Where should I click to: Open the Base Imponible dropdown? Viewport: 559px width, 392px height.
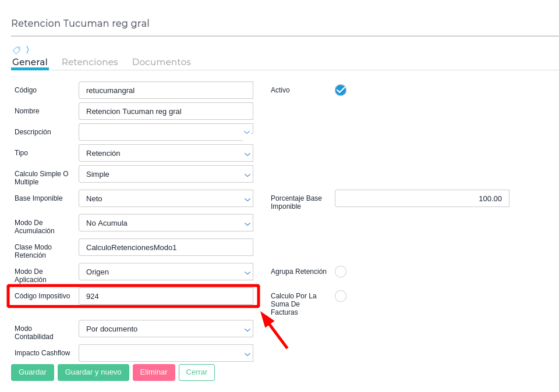[x=166, y=198]
